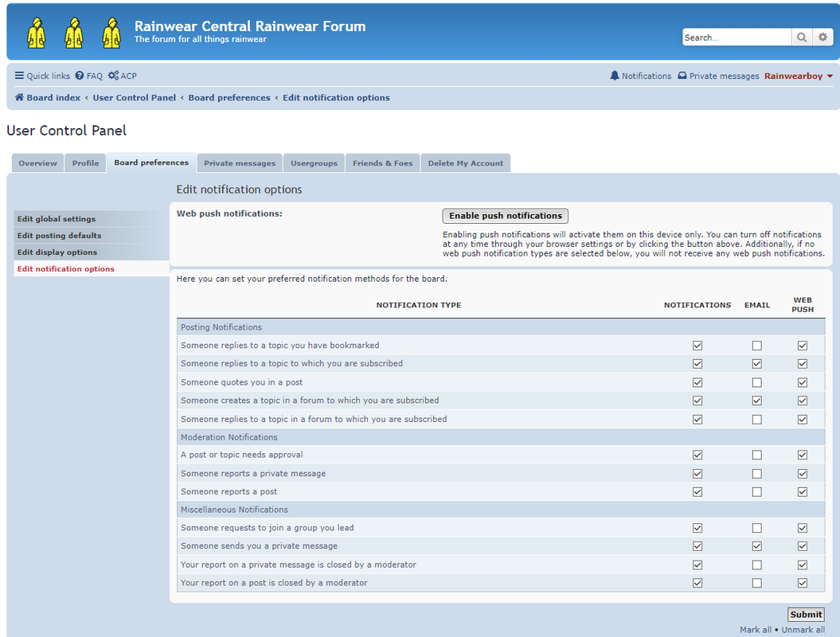Click the ACP cogs icon
840x637 pixels.
(x=113, y=76)
